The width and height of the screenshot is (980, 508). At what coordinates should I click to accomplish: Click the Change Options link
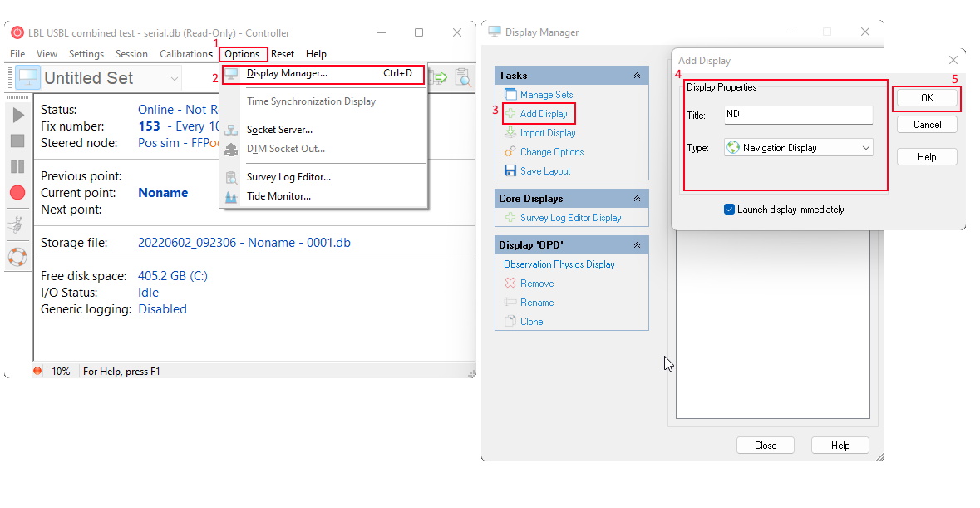552,152
